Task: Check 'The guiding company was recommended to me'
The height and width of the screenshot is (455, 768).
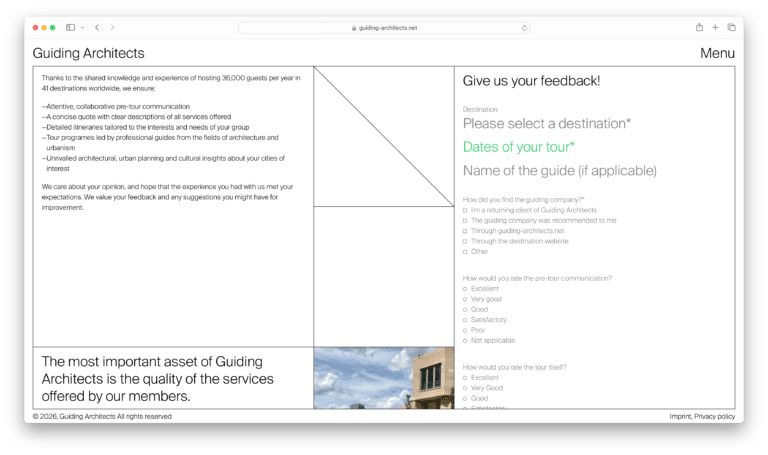Action: [x=466, y=220]
